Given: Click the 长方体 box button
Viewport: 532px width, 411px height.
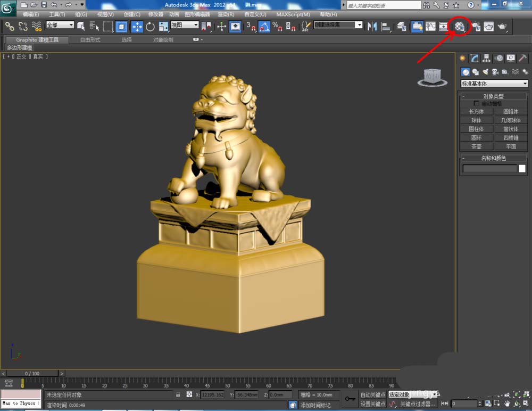Looking at the screenshot, I should pyautogui.click(x=476, y=111).
